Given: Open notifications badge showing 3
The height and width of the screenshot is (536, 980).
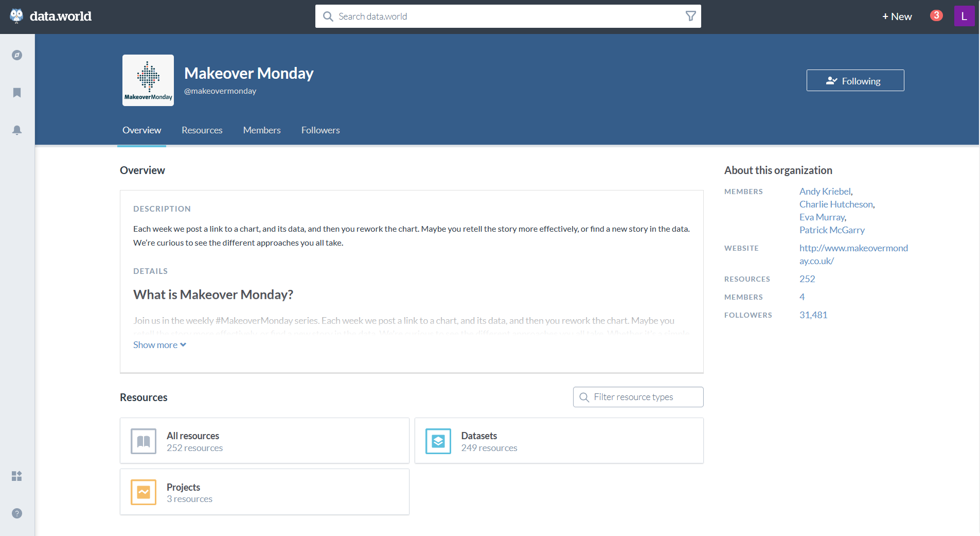Looking at the screenshot, I should [x=936, y=15].
